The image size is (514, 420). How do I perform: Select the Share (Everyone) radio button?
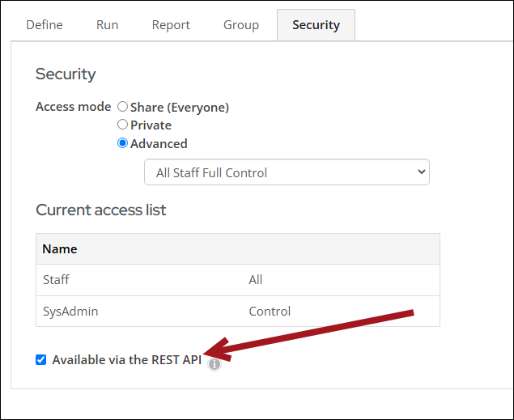[x=122, y=107]
